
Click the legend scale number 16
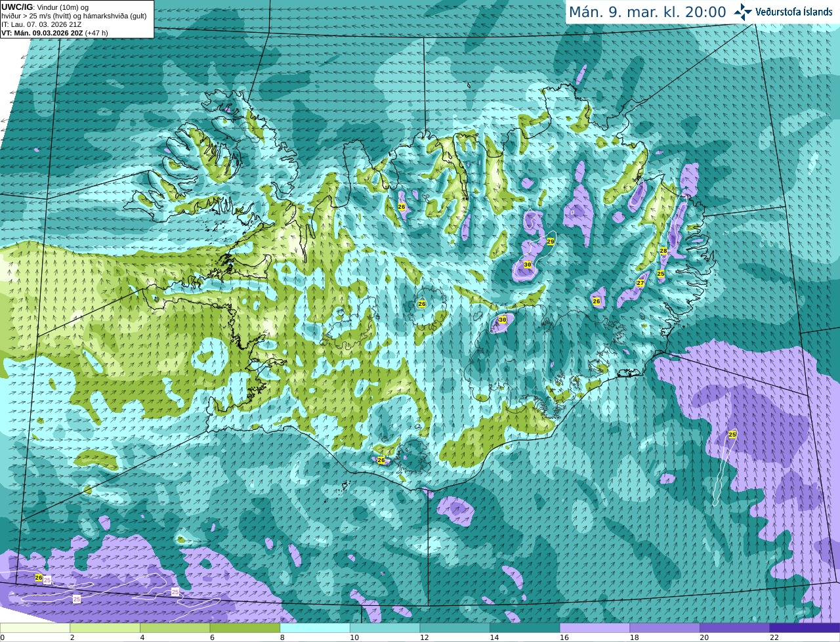[564, 637]
